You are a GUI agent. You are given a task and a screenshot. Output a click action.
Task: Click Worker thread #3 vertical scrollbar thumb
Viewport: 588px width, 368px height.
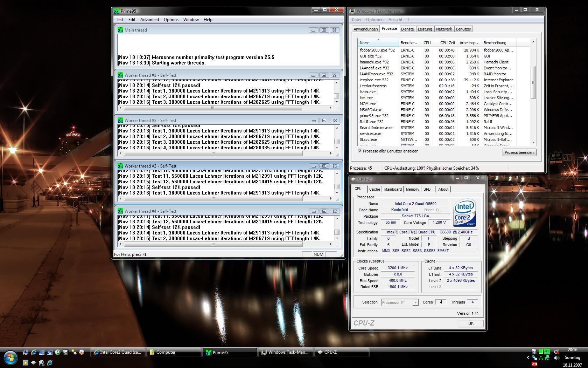click(x=337, y=187)
